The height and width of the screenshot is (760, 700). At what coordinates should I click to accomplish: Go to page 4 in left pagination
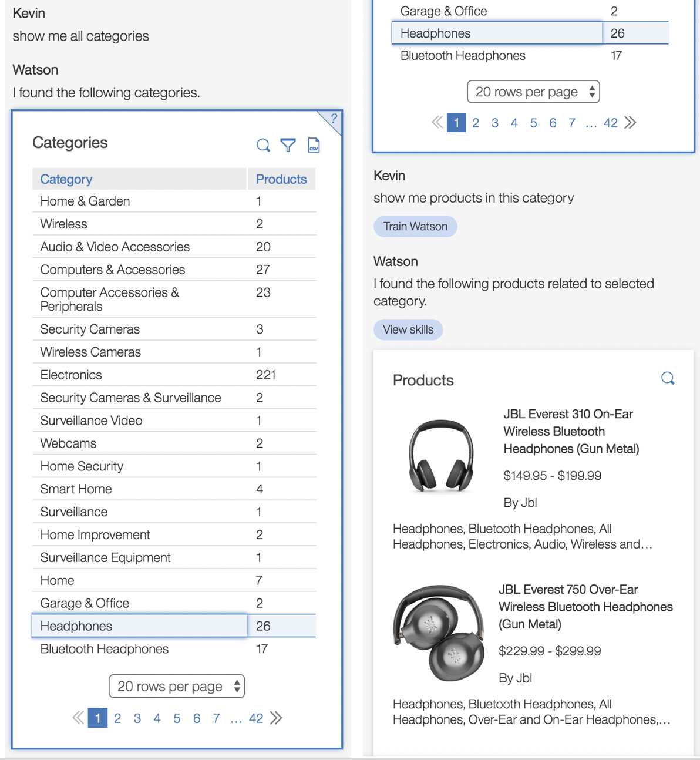pos(157,718)
